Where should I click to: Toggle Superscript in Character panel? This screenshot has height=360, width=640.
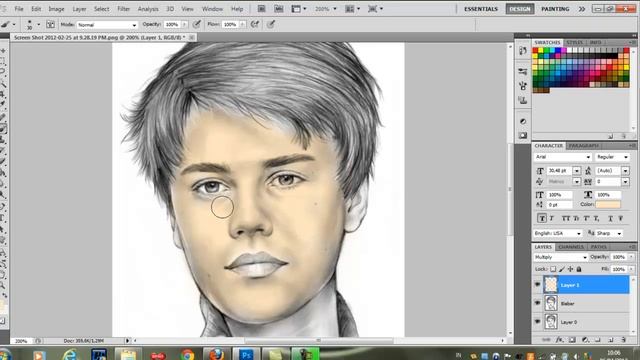click(587, 218)
